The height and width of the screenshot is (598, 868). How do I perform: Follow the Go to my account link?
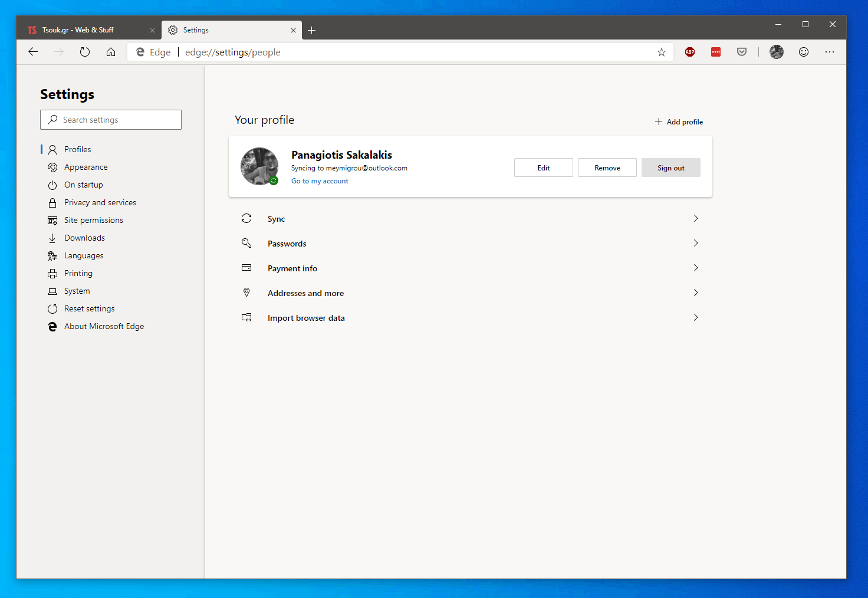pyautogui.click(x=320, y=181)
